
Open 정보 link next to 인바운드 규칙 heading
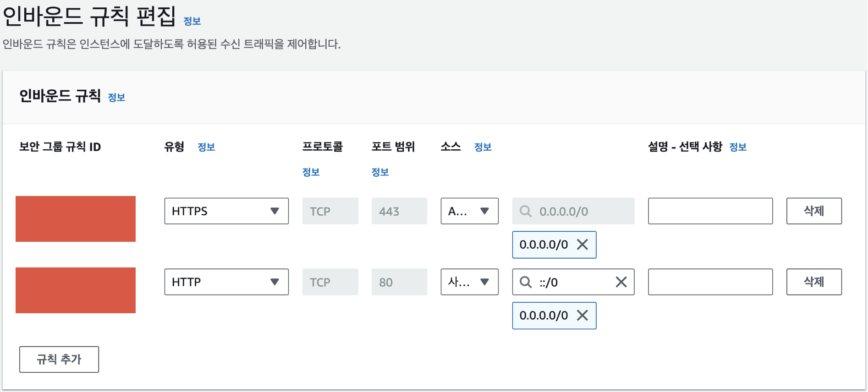tap(116, 98)
